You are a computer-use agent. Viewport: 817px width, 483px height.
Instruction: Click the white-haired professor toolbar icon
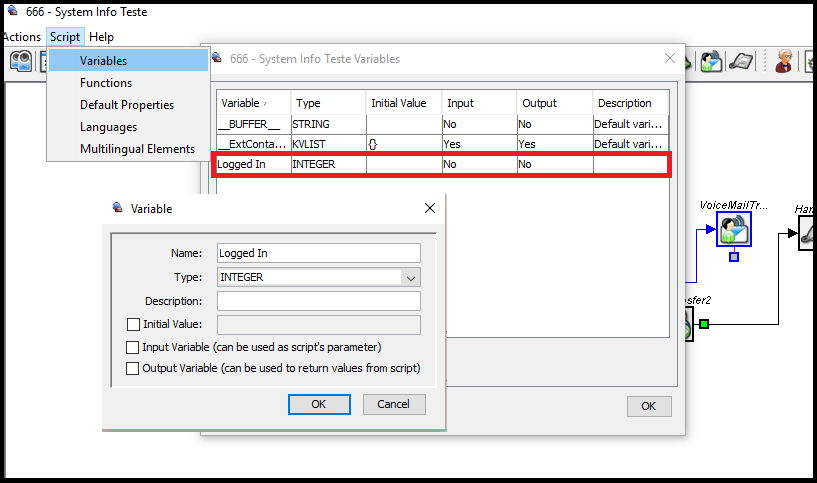click(784, 61)
